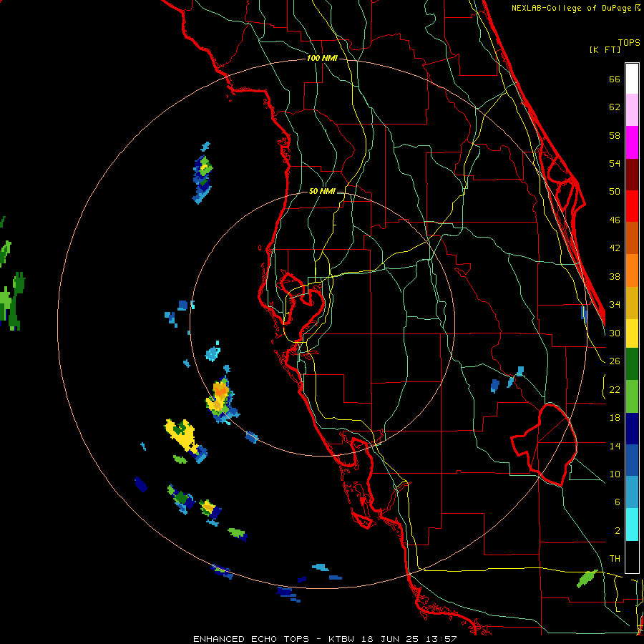Click the 50 NMI range ring label
Image resolution: width=644 pixels, height=644 pixels.
[x=321, y=191]
